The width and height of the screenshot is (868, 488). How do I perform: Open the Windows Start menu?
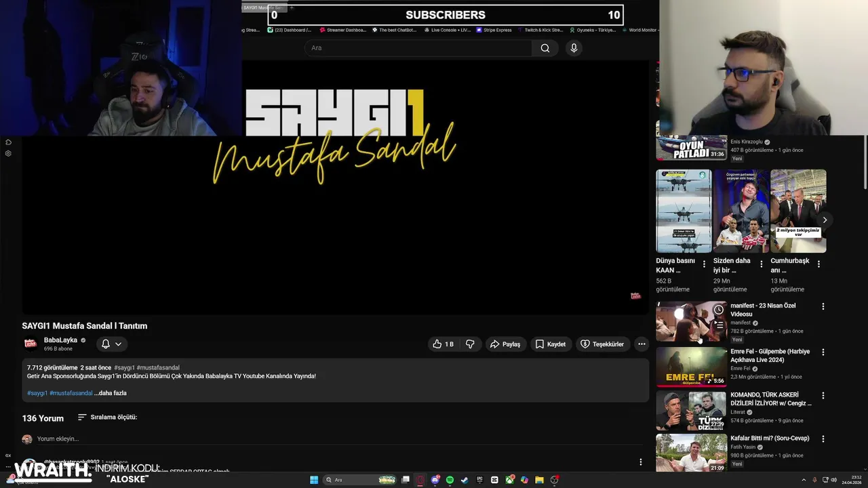(314, 480)
